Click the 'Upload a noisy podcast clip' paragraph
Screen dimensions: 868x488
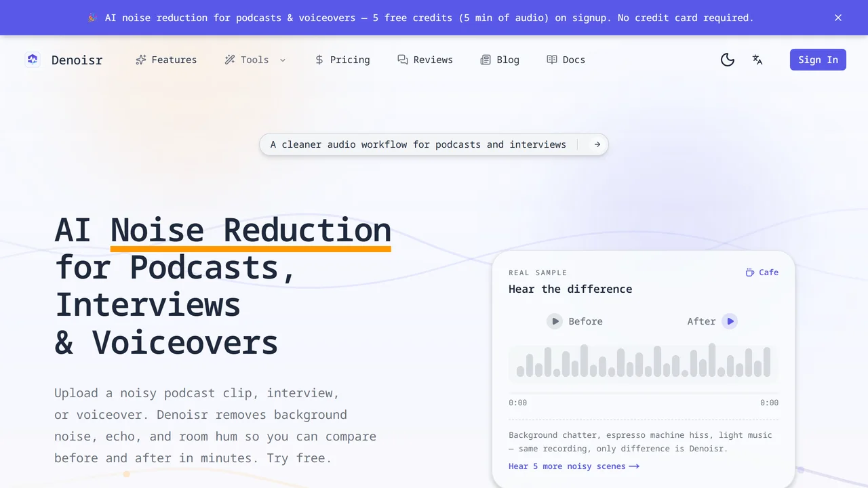click(216, 426)
